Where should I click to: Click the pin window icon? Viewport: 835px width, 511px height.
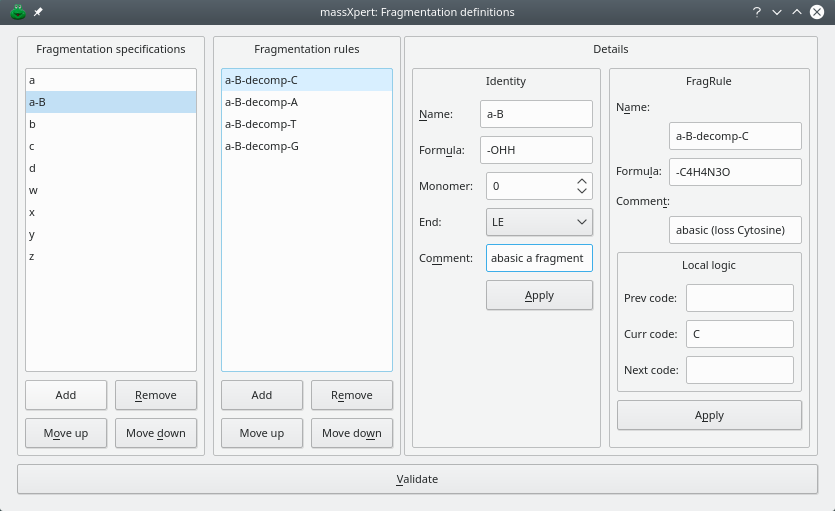click(38, 12)
